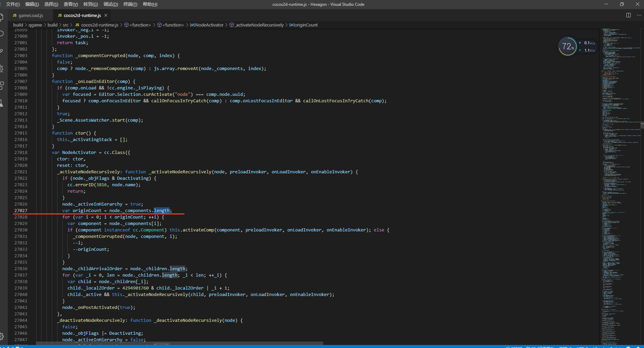This screenshot has width=644, height=348.
Task: Click 'curActivate' on line 27009
Action: [158, 94]
